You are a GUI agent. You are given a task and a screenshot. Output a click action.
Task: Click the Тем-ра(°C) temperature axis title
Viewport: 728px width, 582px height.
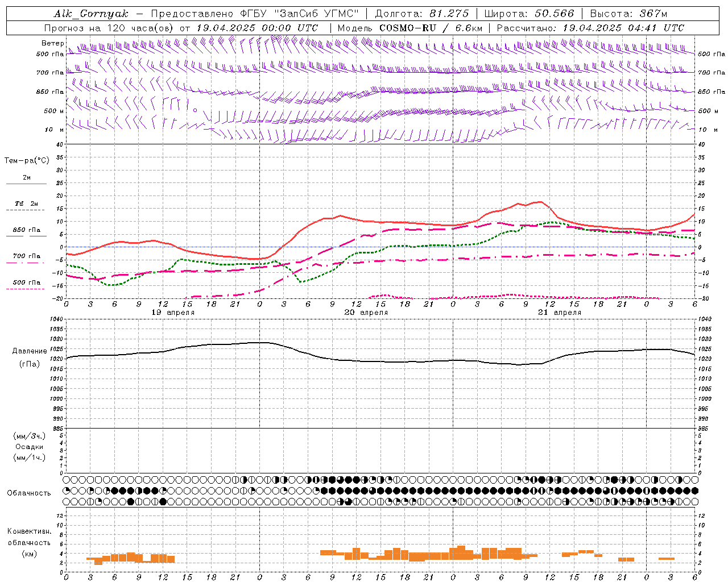click(x=27, y=161)
